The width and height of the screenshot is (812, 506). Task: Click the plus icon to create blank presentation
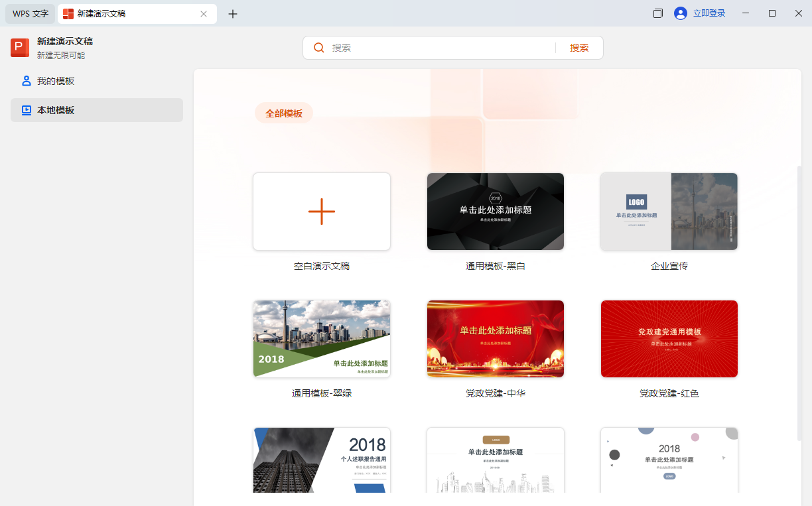[x=321, y=212]
